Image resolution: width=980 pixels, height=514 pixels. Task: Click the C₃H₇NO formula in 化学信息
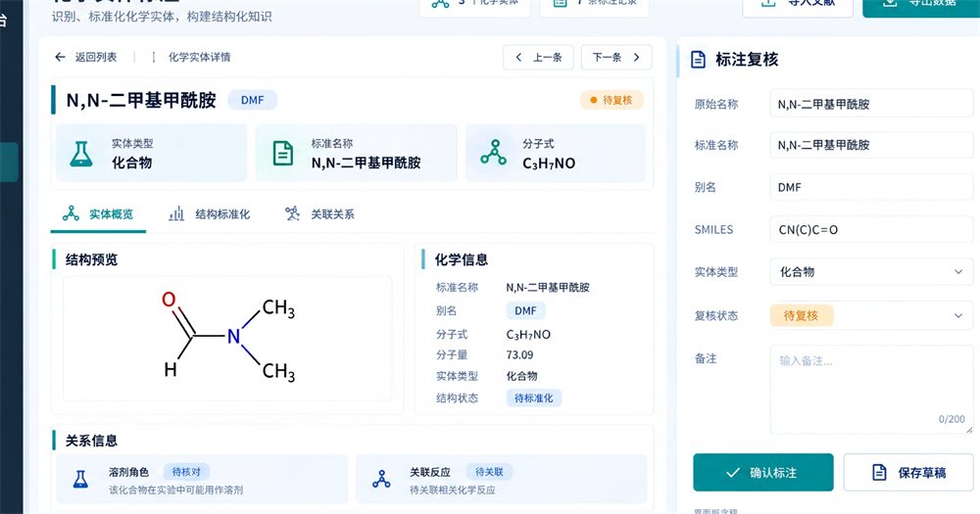click(x=528, y=334)
